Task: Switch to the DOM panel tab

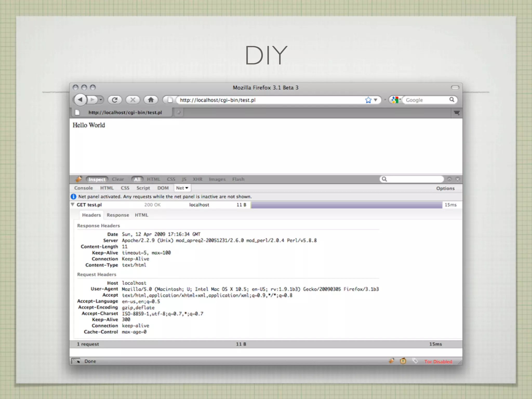Action: click(x=163, y=188)
